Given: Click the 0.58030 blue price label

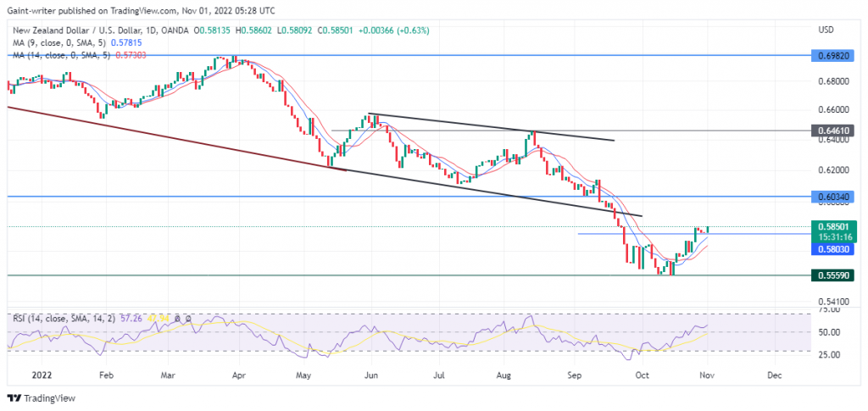Looking at the screenshot, I should tap(834, 249).
